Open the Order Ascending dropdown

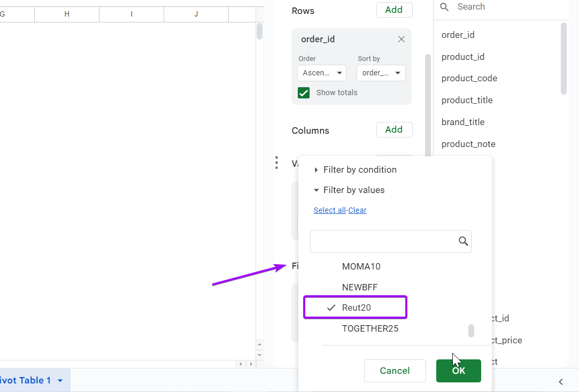[x=322, y=73]
